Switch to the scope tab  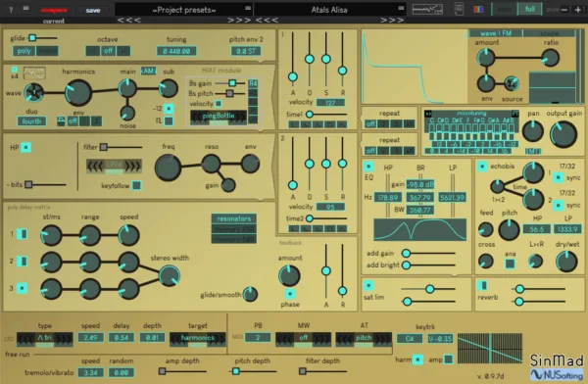(550, 33)
